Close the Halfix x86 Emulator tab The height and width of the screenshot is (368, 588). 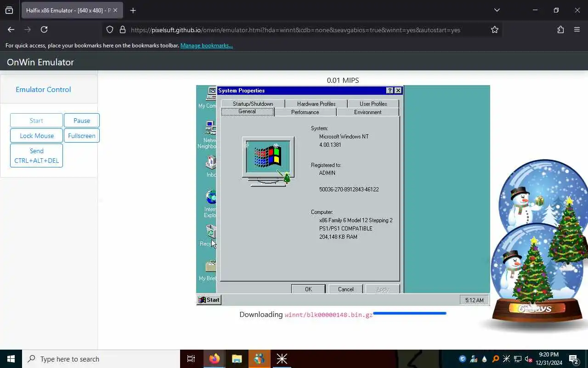[115, 10]
